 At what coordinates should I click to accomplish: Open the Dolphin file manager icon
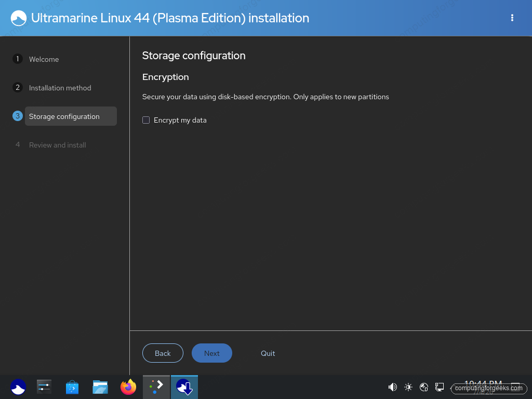[x=100, y=387]
